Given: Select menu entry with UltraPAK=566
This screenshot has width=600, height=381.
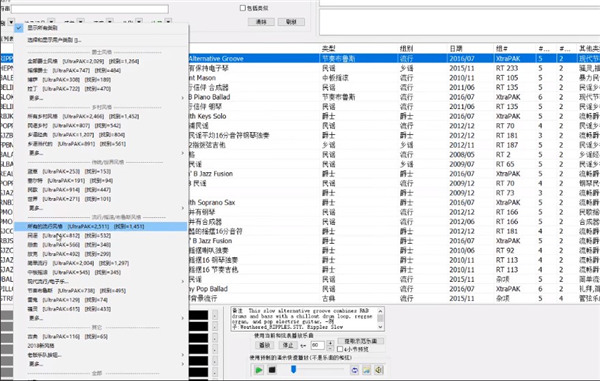Looking at the screenshot, I should 101,245.
